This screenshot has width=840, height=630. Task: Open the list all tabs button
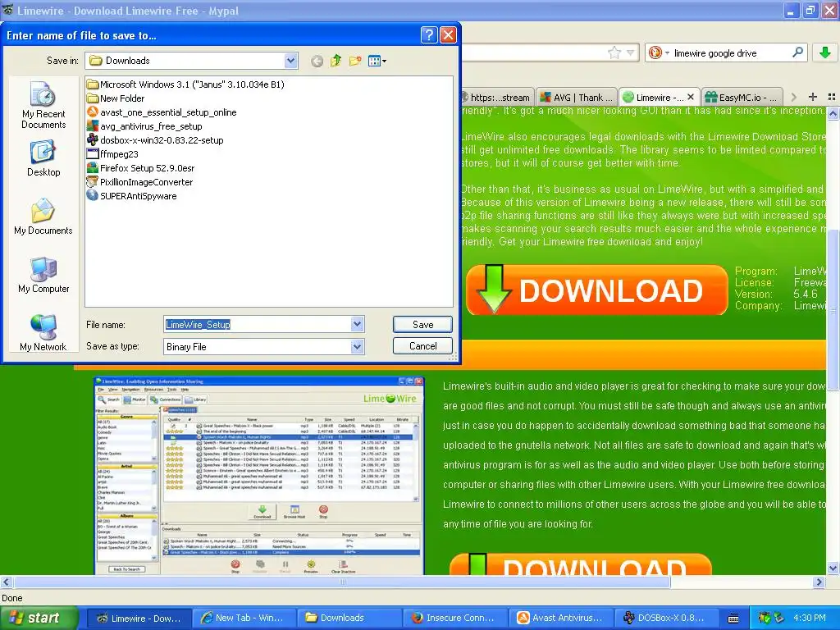tap(832, 97)
